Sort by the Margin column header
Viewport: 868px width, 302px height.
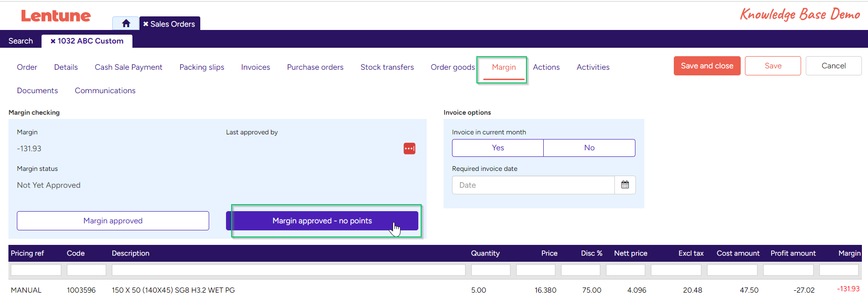(x=849, y=253)
